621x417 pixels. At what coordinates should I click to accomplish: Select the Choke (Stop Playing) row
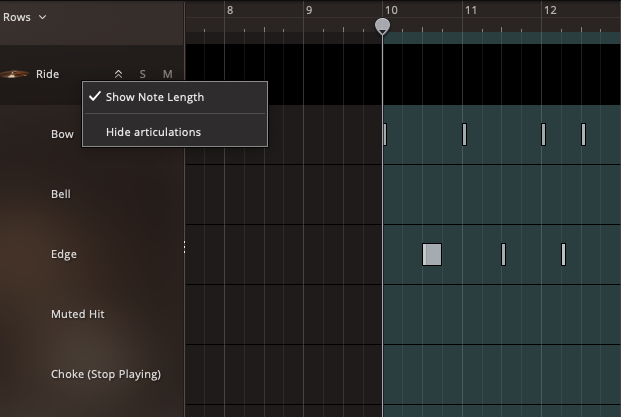[106, 374]
